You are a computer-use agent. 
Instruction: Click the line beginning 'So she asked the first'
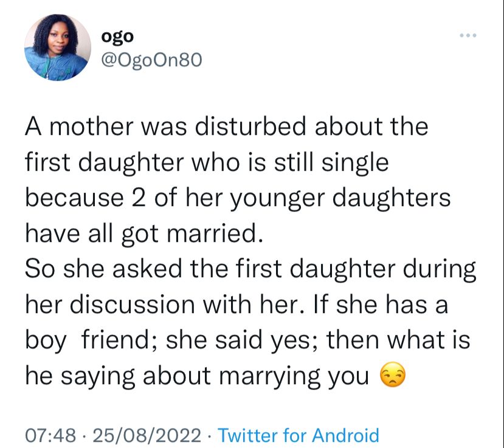250,269
